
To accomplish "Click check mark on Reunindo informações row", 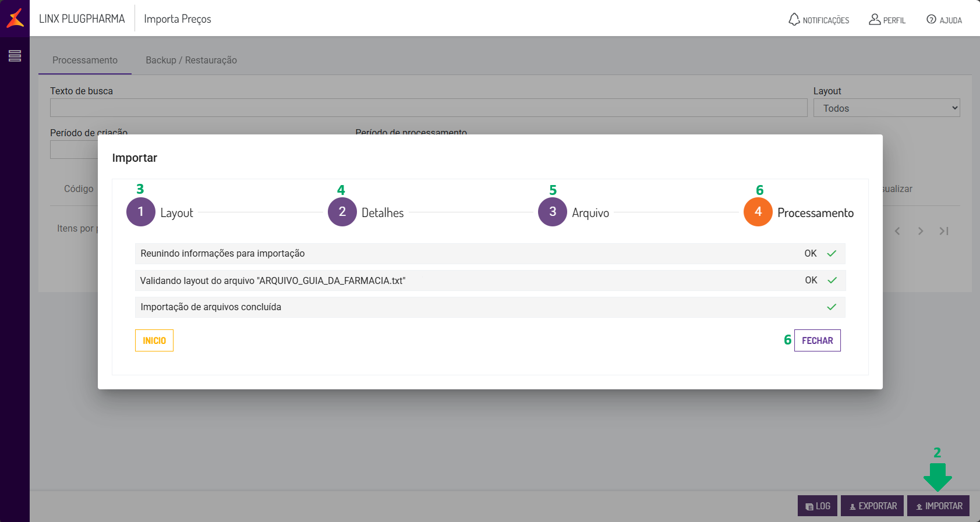I will pos(832,253).
